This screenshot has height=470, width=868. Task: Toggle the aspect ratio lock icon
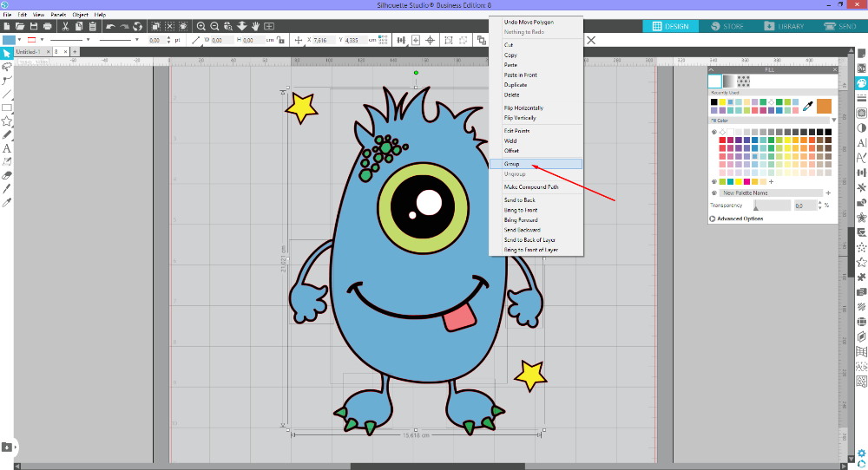click(280, 40)
